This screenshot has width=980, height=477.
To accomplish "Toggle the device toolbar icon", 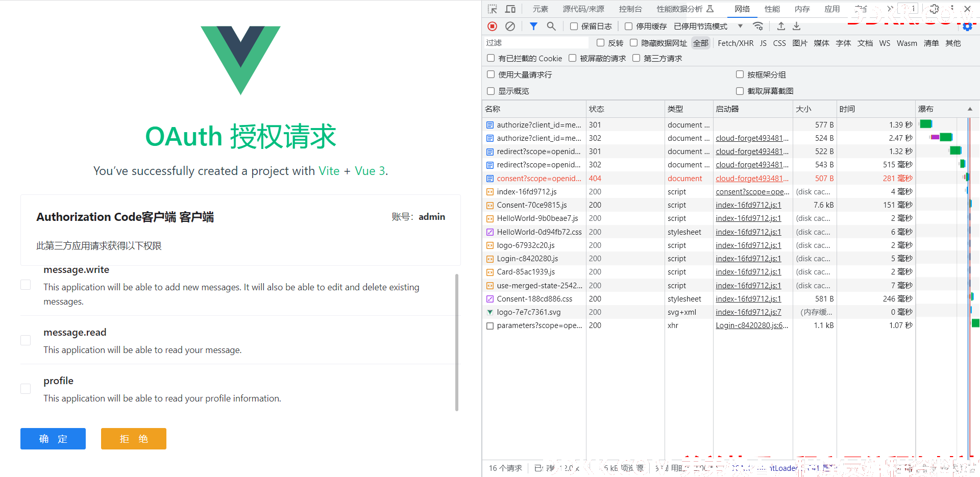I will click(x=510, y=9).
